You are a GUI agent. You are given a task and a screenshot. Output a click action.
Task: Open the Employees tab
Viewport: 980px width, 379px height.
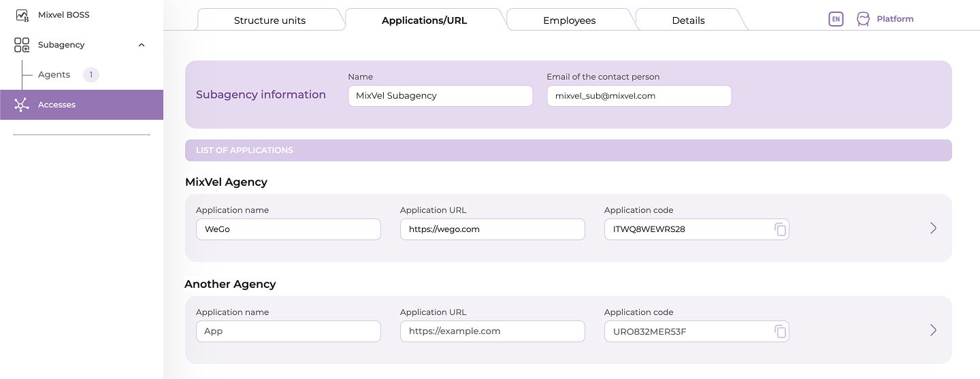[569, 20]
